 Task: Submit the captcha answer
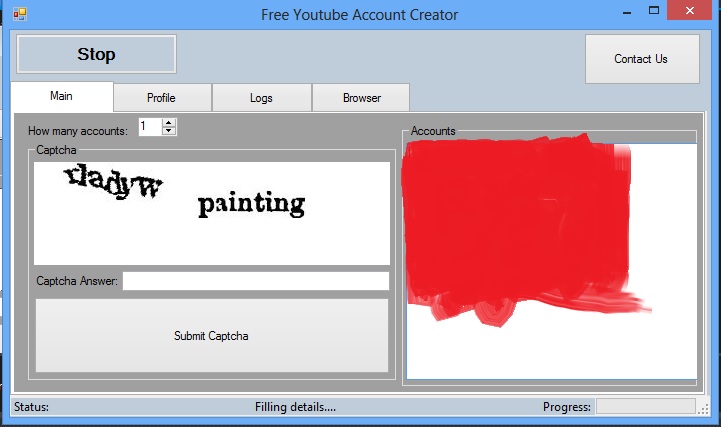pos(212,336)
